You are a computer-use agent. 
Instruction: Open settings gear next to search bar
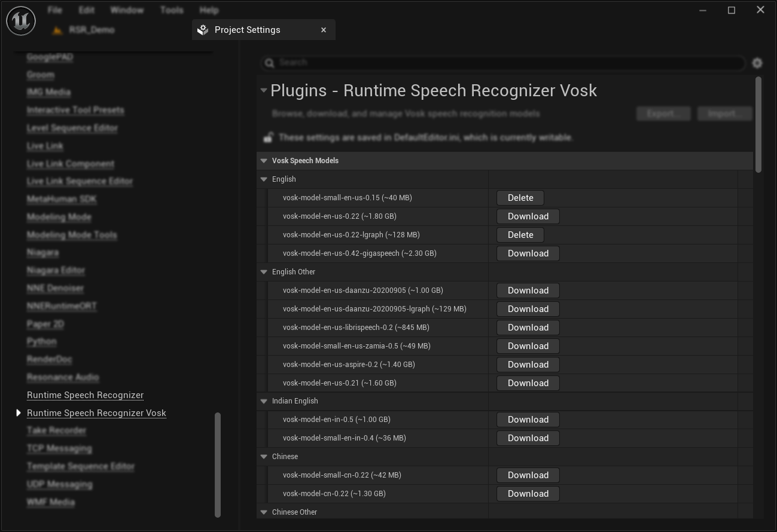pyautogui.click(x=757, y=63)
